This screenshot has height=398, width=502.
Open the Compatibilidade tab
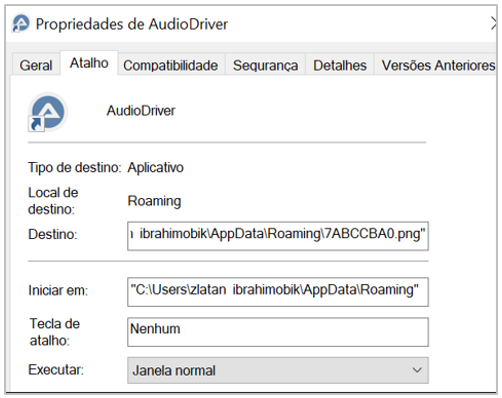pyautogui.click(x=171, y=65)
